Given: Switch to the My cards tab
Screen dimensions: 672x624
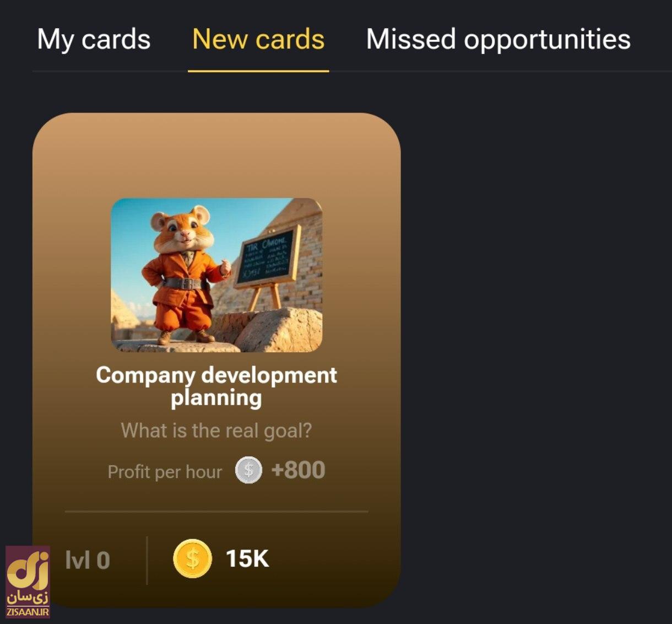Looking at the screenshot, I should point(94,40).
